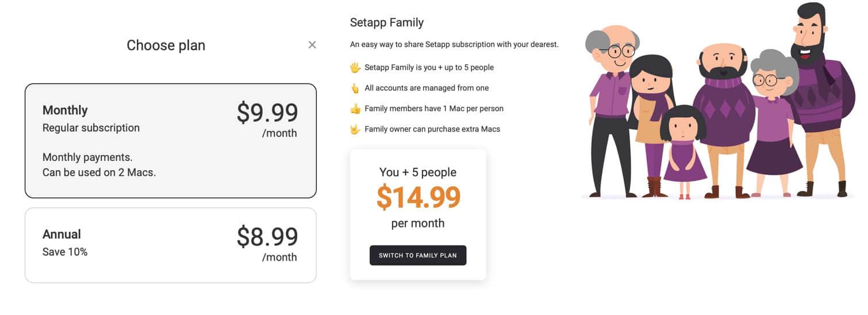The height and width of the screenshot is (315, 868).
Task: Click the pointing-up finger emoji icon
Action: (x=355, y=88)
